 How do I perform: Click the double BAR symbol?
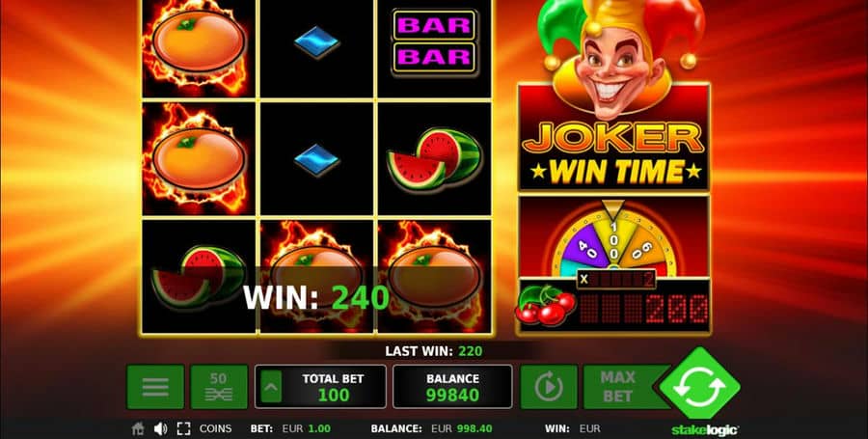[x=434, y=41]
